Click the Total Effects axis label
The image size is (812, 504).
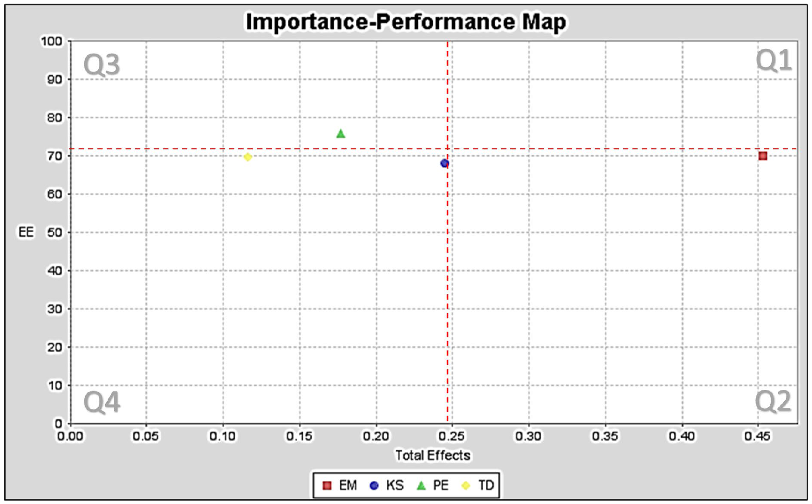pyautogui.click(x=433, y=455)
